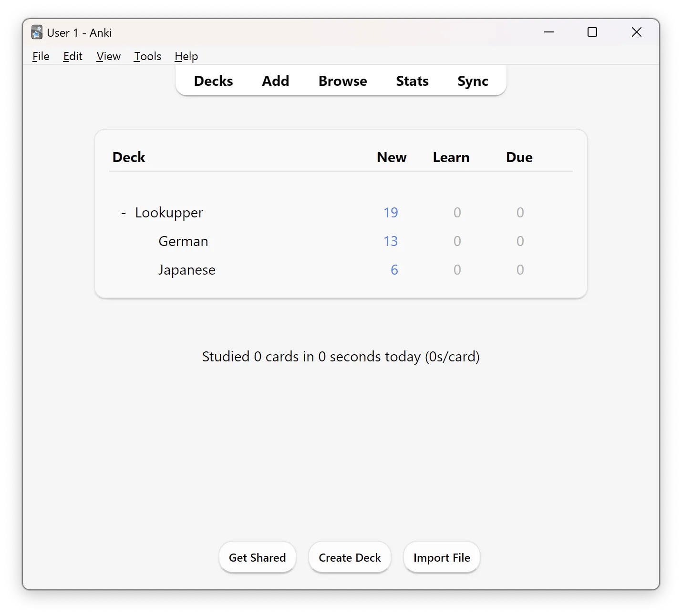Screen dimensions: 682x616
Task: Open the Japanese subdeck
Action: click(186, 270)
